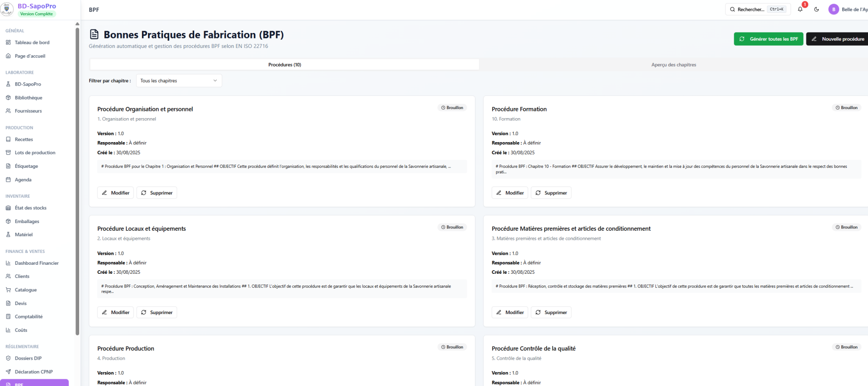Screen dimensions: 868x386
Task: Click the Matériel flask icon
Action: [8, 234]
